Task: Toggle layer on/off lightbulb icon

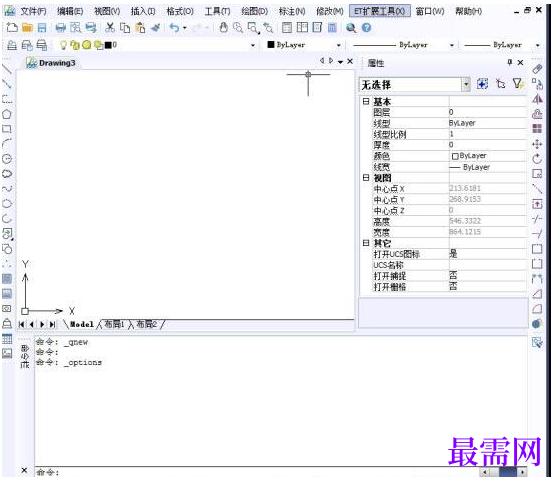Action: [63, 45]
